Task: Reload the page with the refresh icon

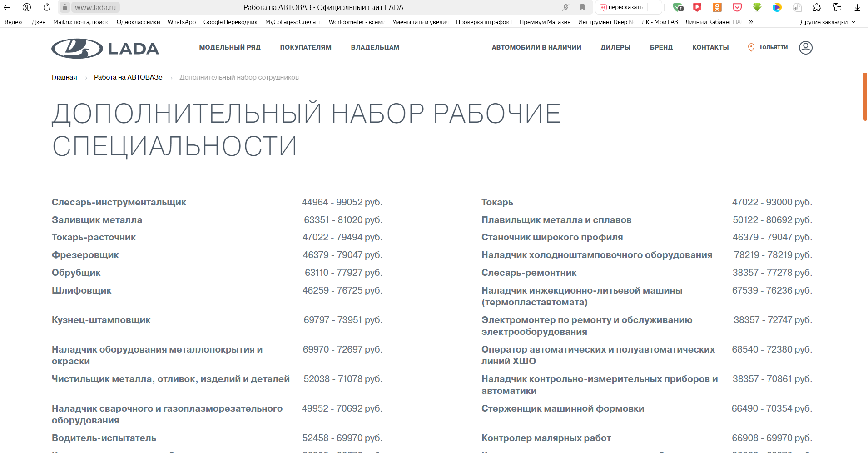Action: tap(46, 7)
